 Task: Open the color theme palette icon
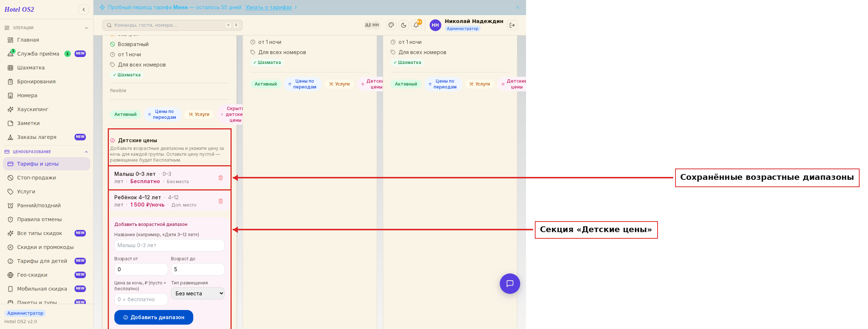(x=391, y=25)
